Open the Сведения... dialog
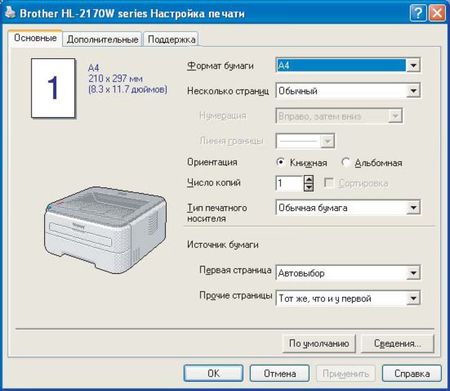 tap(398, 343)
